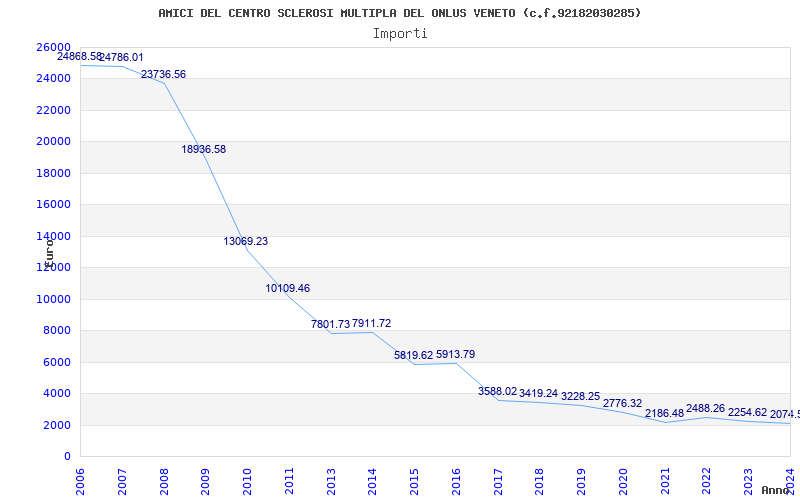Click the x-axis year 2006
800x500 pixels.
pos(80,482)
